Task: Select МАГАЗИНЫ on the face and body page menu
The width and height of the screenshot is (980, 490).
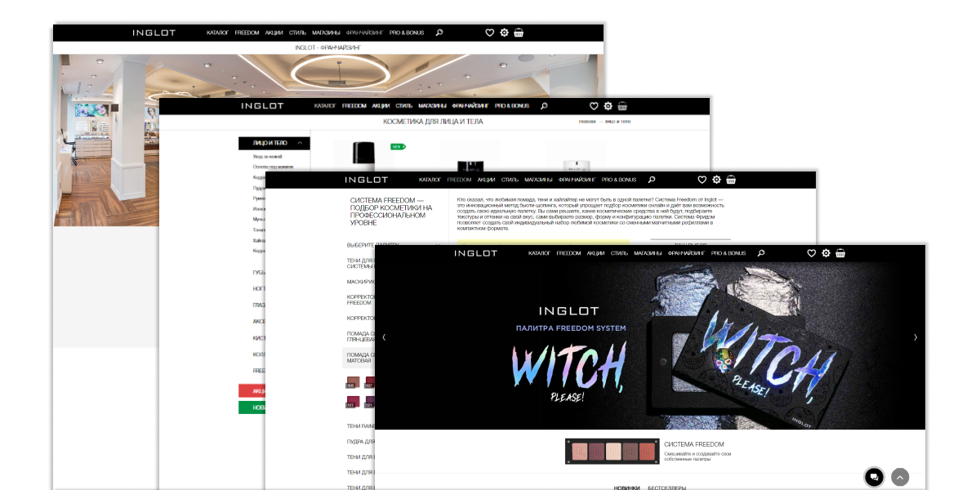Action: point(433,106)
